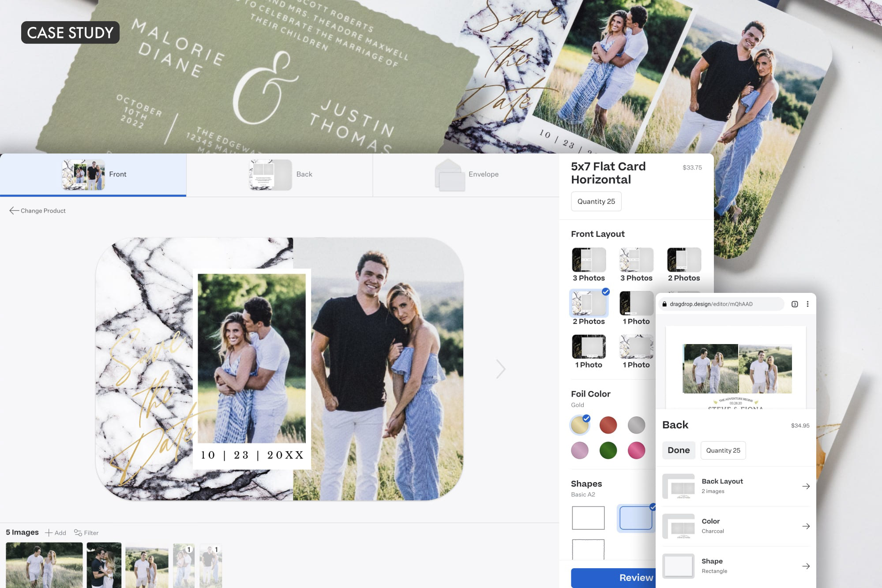Click the Back tab card thumbnail
Viewport: 882px width, 588px height.
pyautogui.click(x=270, y=175)
